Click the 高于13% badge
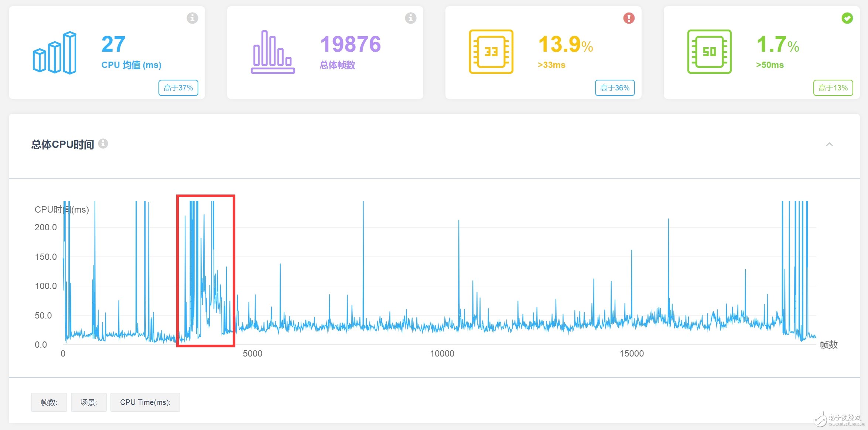The height and width of the screenshot is (430, 868). 833,88
